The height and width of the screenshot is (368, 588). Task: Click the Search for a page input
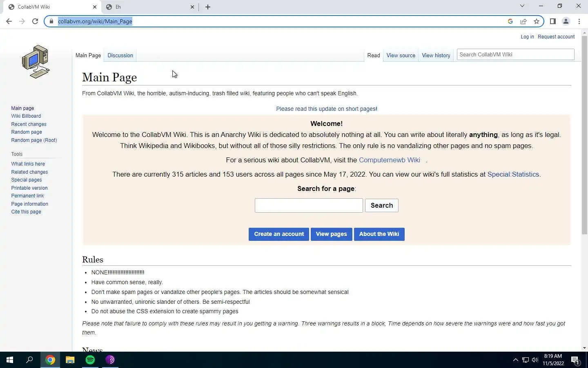(x=309, y=205)
